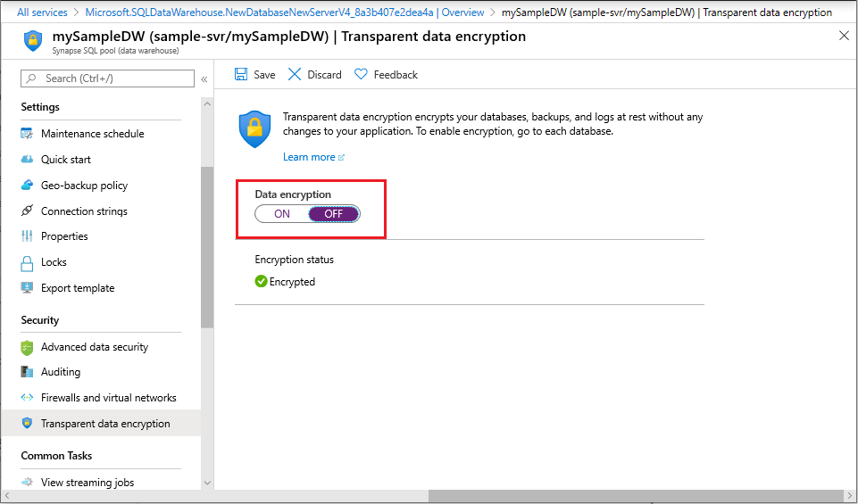Viewport: 858px width, 504px height.
Task: Click Synapse SQL pool (data warehouse) subtitle
Action: coord(115,51)
